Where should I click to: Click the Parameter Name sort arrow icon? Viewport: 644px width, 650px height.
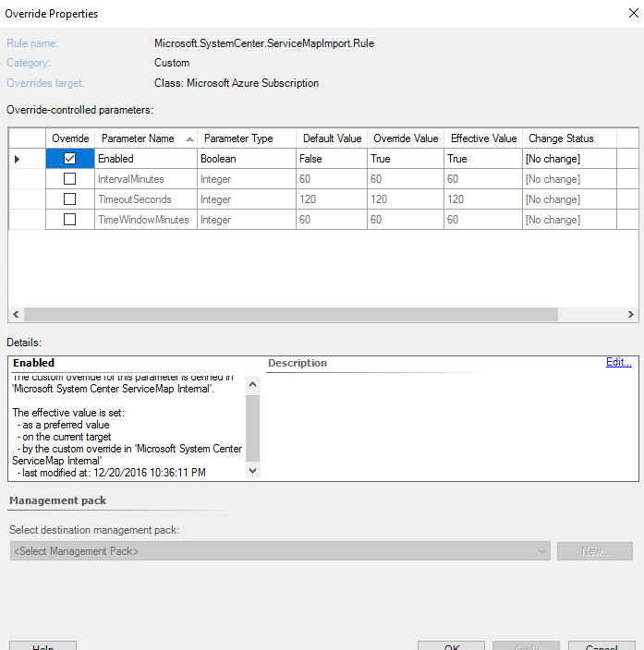pyautogui.click(x=189, y=138)
